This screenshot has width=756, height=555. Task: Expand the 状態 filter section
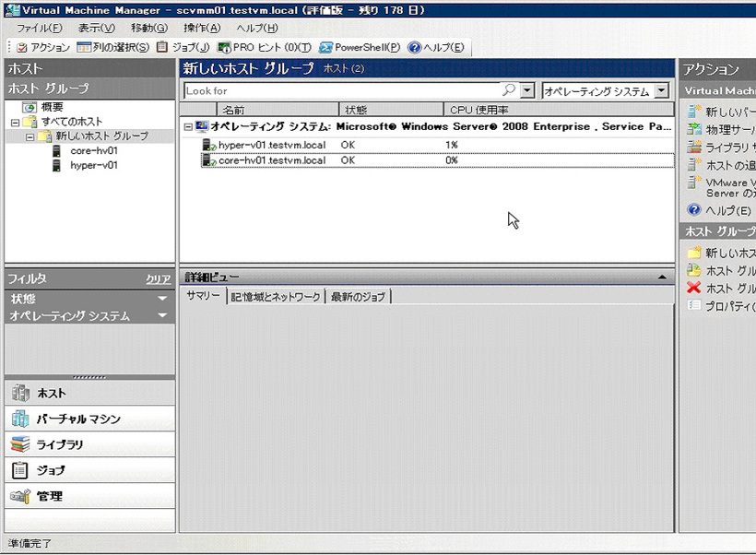point(162,299)
